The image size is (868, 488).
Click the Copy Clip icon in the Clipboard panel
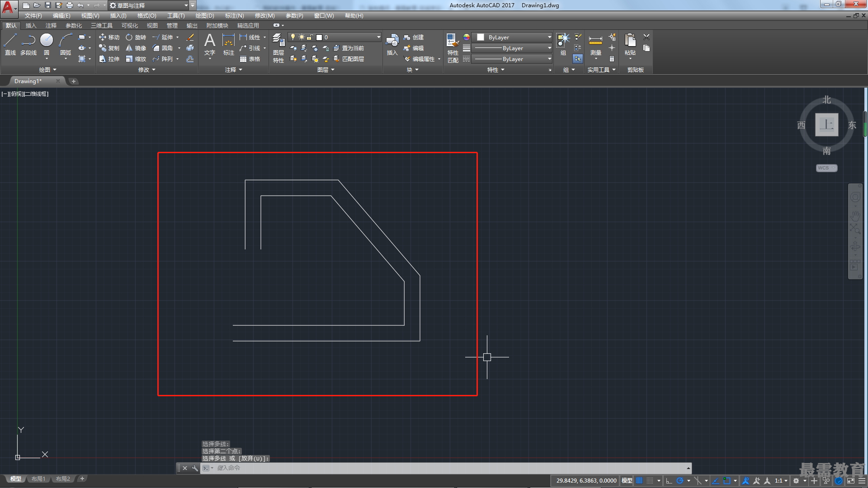point(646,48)
